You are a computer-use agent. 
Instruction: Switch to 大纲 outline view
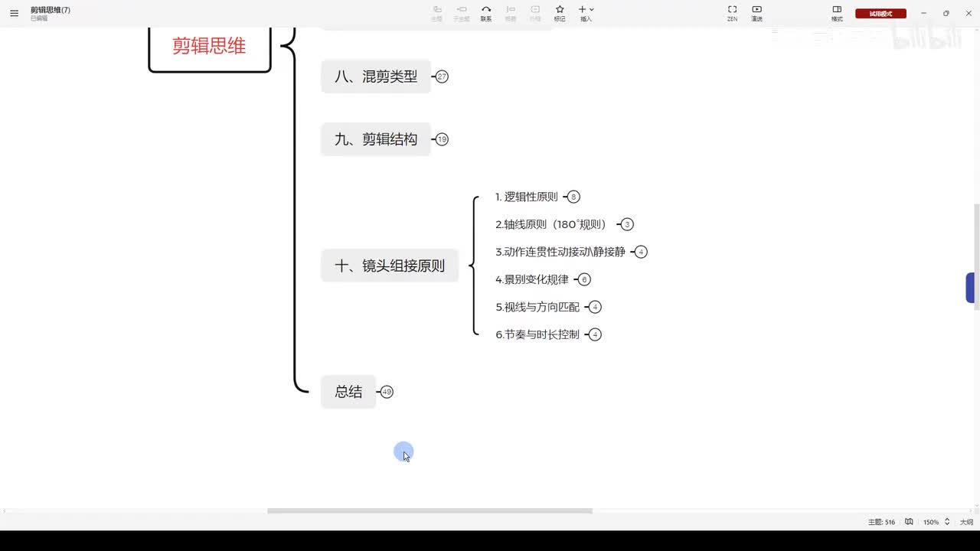[966, 522]
